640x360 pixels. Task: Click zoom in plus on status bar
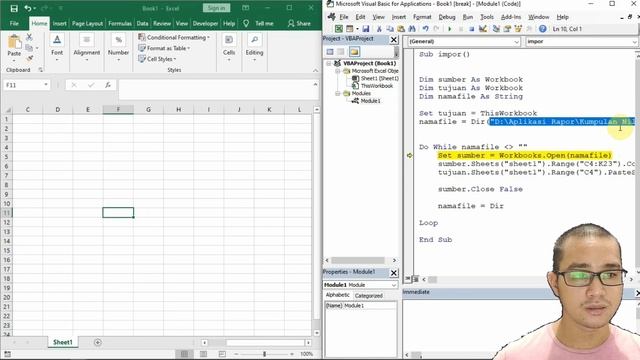291,354
